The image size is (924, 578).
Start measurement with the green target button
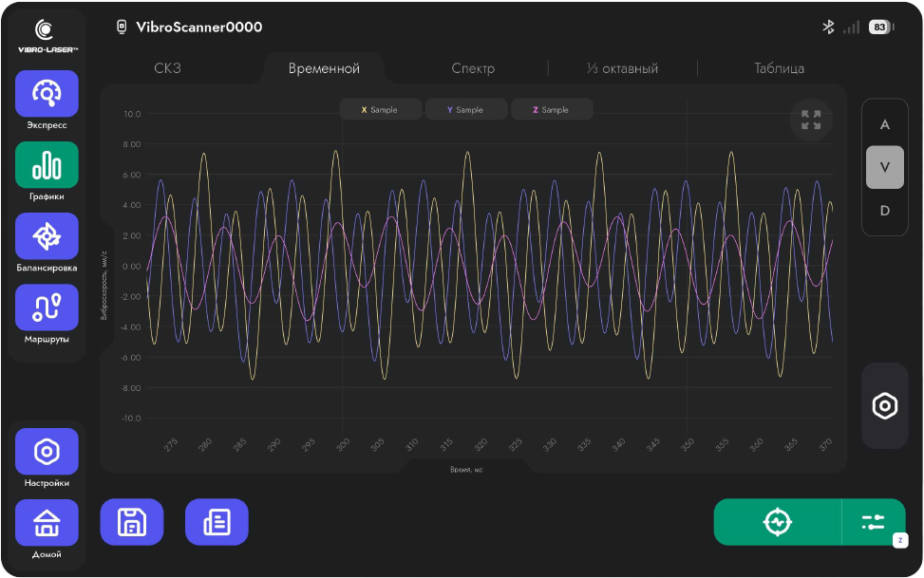[x=777, y=522]
